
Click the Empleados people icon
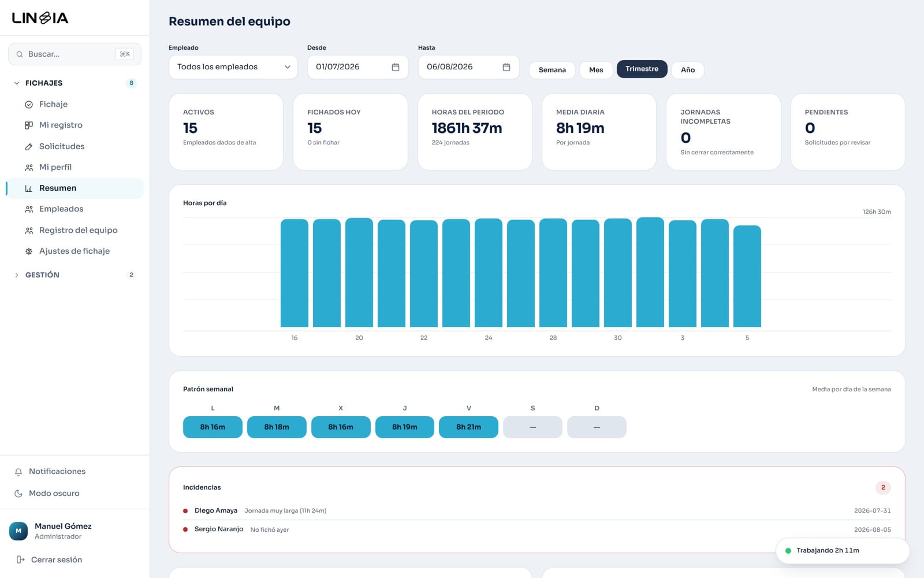pos(29,209)
